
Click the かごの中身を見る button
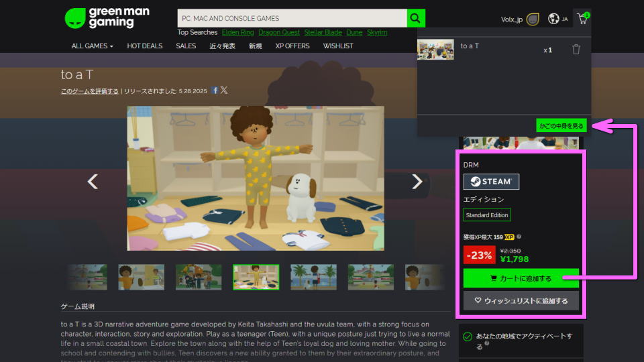click(561, 125)
